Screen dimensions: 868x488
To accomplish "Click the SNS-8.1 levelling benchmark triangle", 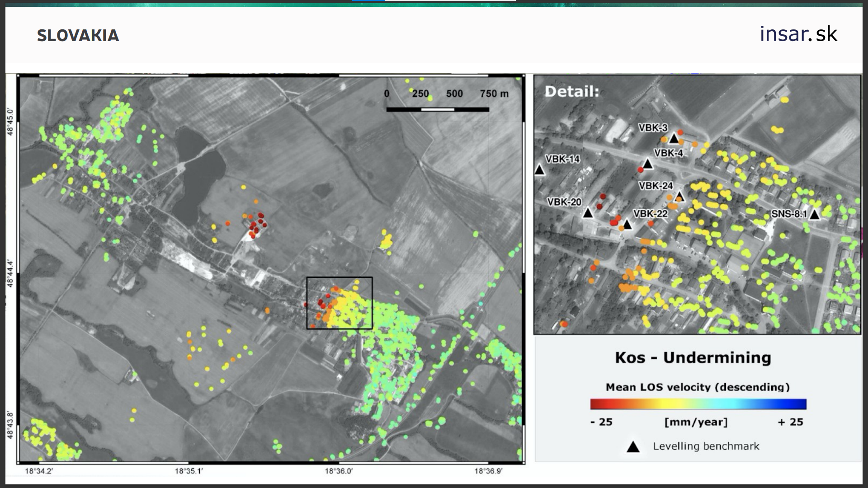I will 814,215.
